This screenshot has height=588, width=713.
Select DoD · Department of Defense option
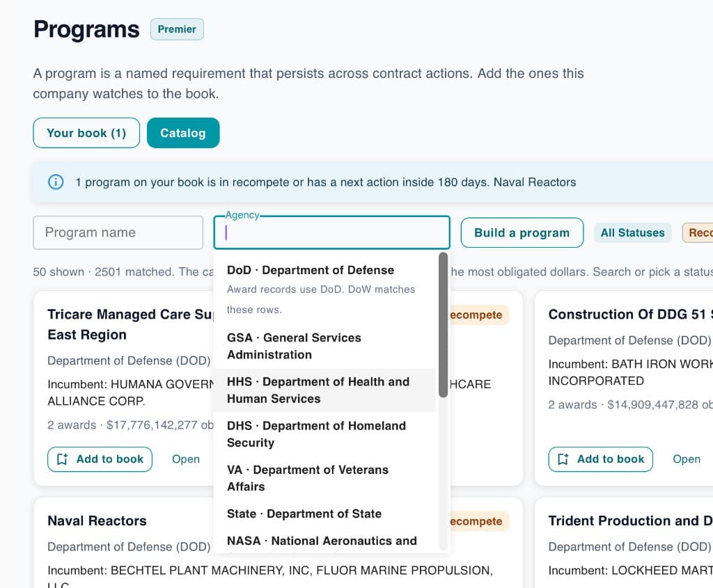coord(324,290)
